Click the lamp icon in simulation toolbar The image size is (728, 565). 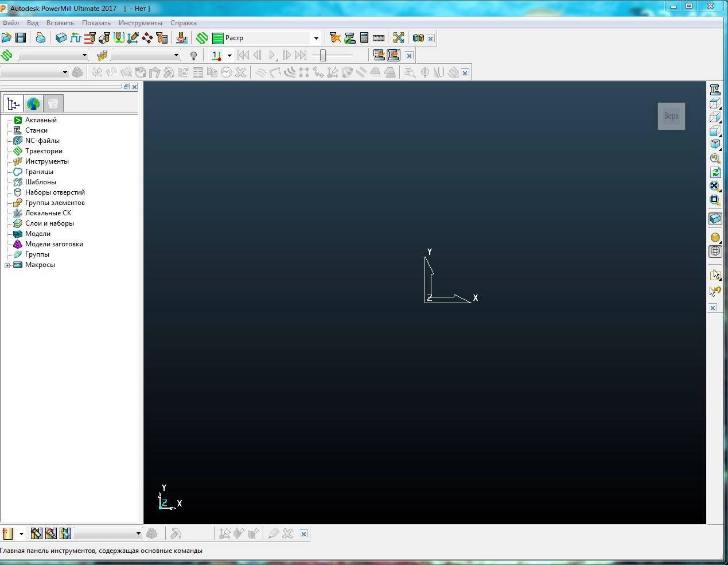194,56
